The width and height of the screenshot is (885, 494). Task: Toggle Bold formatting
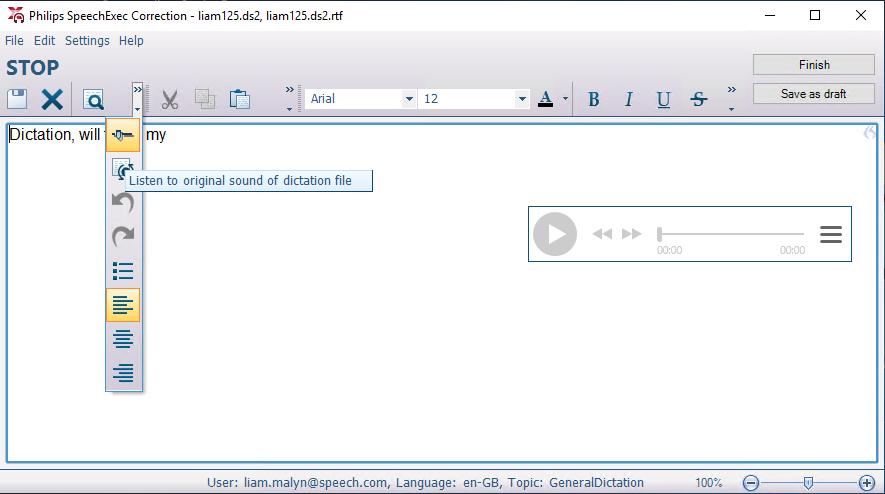[x=593, y=99]
